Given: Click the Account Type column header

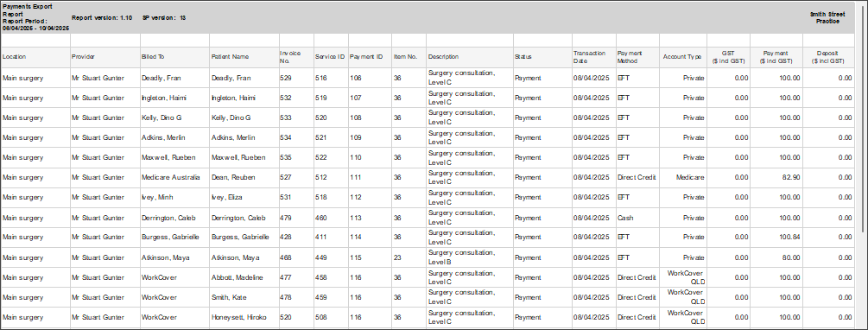Looking at the screenshot, I should tap(683, 57).
